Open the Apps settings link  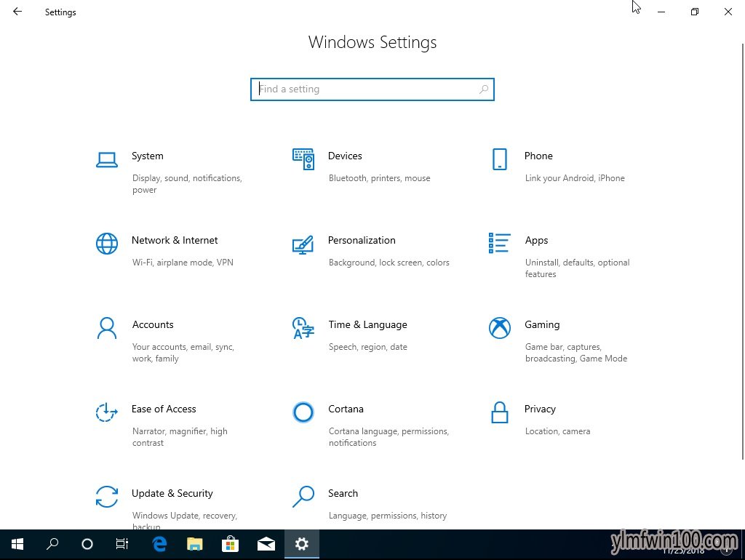pos(536,241)
